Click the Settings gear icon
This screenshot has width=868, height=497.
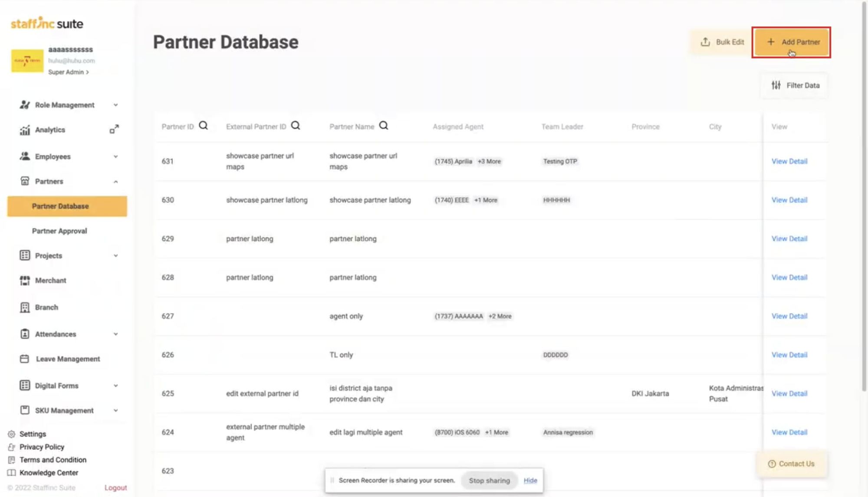[x=12, y=434]
